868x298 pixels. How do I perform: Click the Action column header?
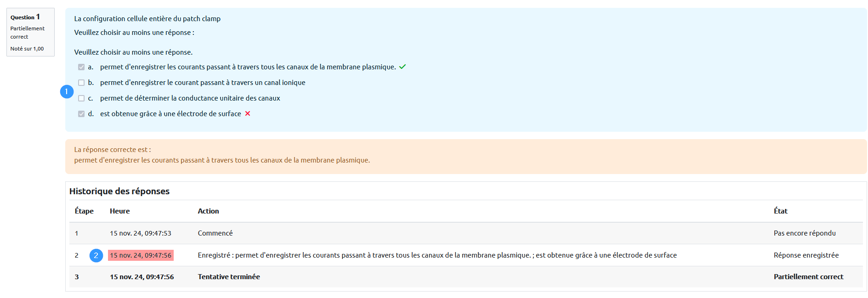pos(208,211)
